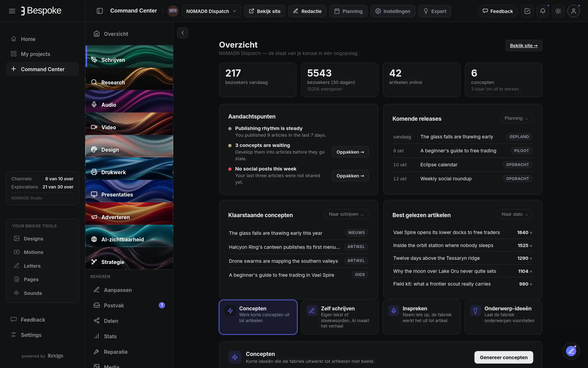Screen dimensions: 588x368
Task: Open the Planning tab in header
Action: tap(348, 11)
